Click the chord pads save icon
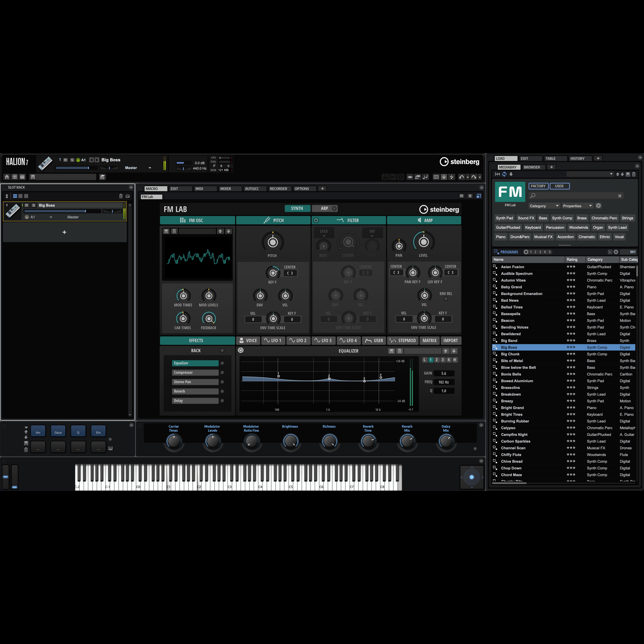Viewport: 644px width, 644px height. 26,443
